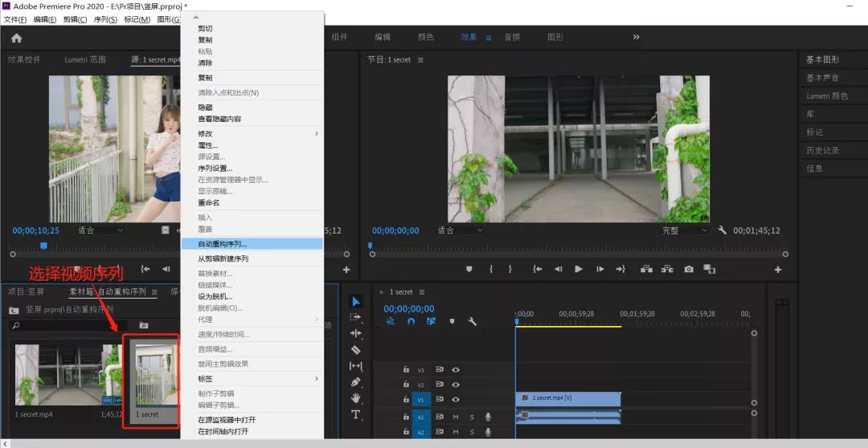The height and width of the screenshot is (448, 868).
Task: Click the Extract button in Program monitor
Action: click(x=667, y=269)
